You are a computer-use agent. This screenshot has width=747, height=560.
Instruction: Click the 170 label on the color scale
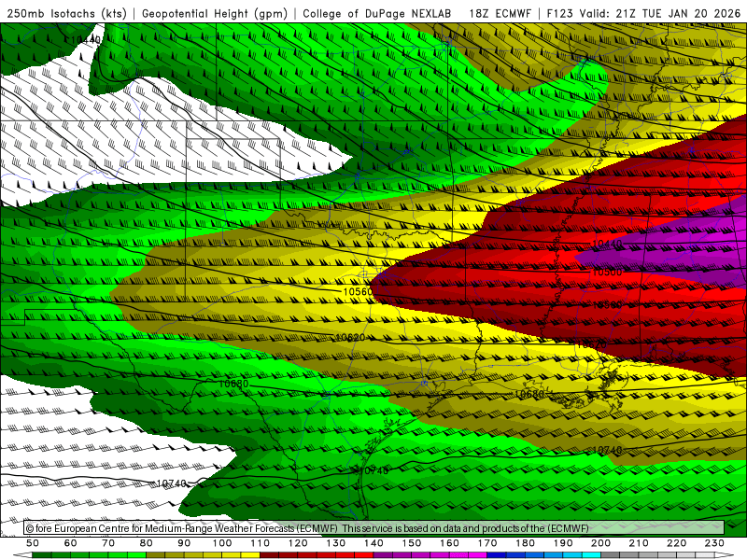[x=487, y=543]
